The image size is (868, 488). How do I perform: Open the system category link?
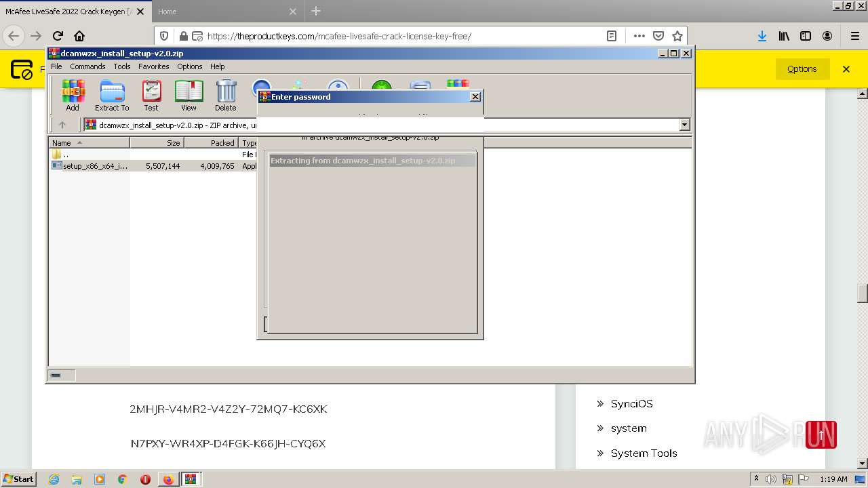click(629, 428)
